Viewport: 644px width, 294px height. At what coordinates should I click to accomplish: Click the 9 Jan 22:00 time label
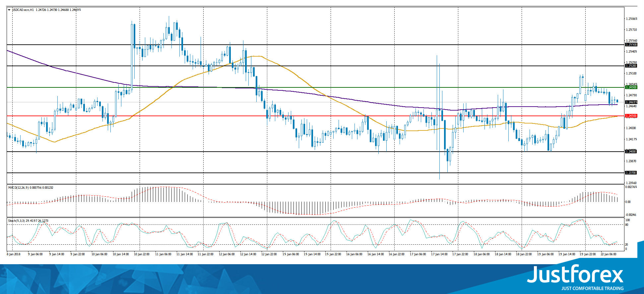(x=78, y=254)
